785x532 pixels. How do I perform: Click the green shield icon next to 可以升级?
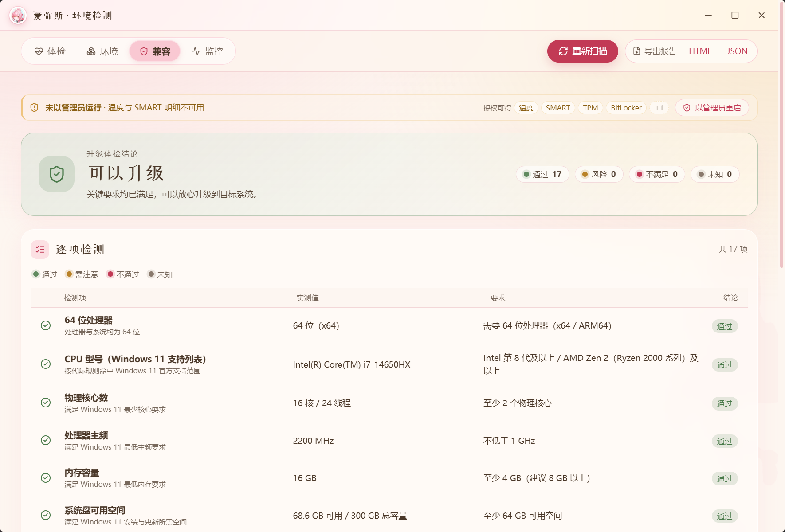coord(56,174)
